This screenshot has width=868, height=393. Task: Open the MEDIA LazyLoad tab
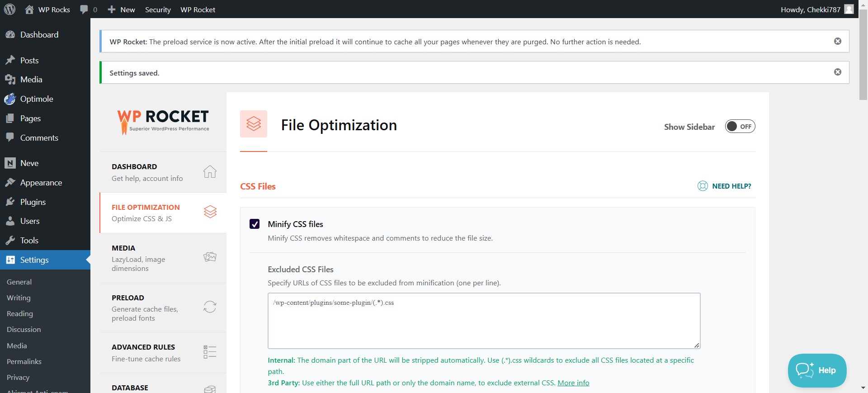(x=163, y=258)
